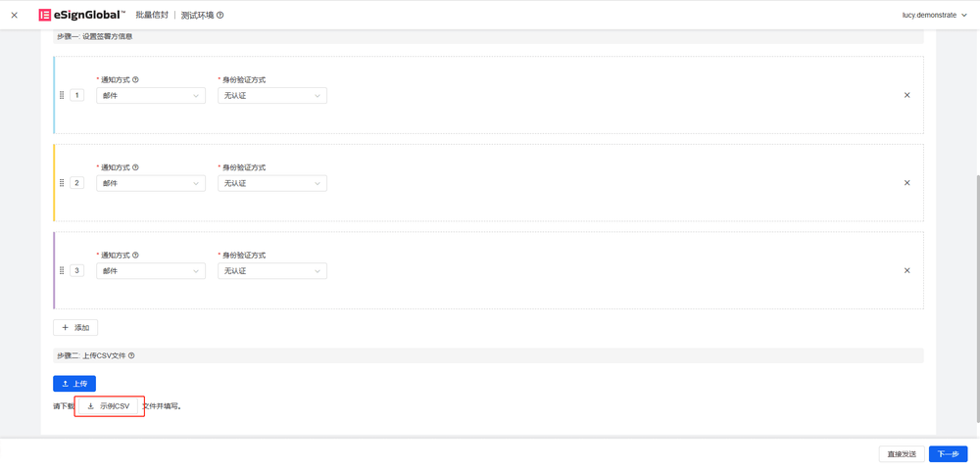Click drag handle icon for signer 1
The height and width of the screenshot is (469, 980).
click(62, 95)
